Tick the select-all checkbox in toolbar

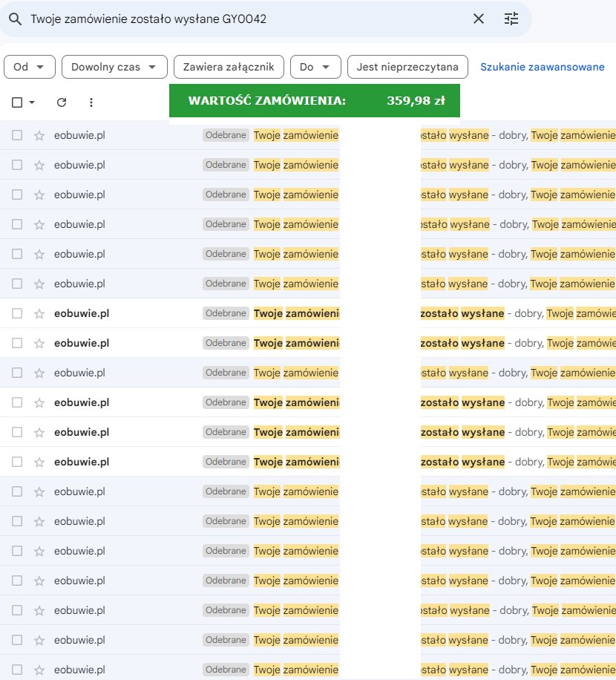point(17,102)
